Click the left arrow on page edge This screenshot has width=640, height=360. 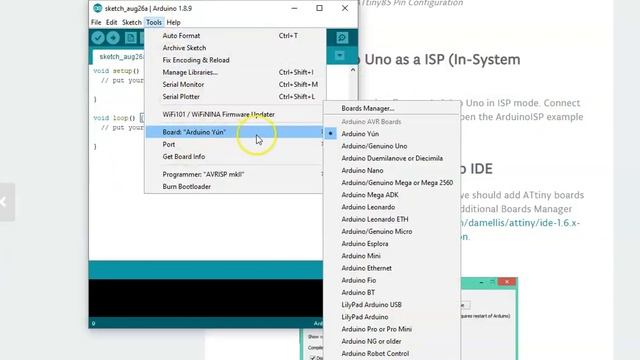[x=5, y=202]
